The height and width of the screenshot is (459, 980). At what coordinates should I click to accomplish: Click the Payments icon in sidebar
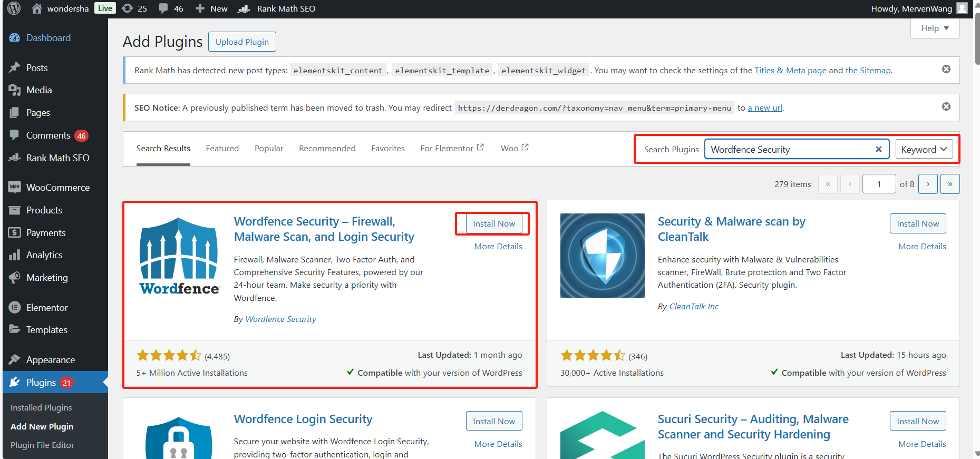point(15,232)
